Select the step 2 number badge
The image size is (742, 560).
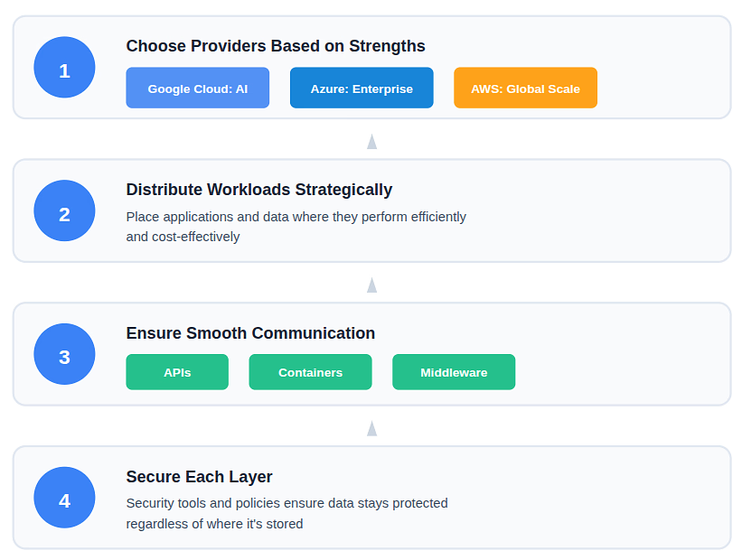click(64, 210)
